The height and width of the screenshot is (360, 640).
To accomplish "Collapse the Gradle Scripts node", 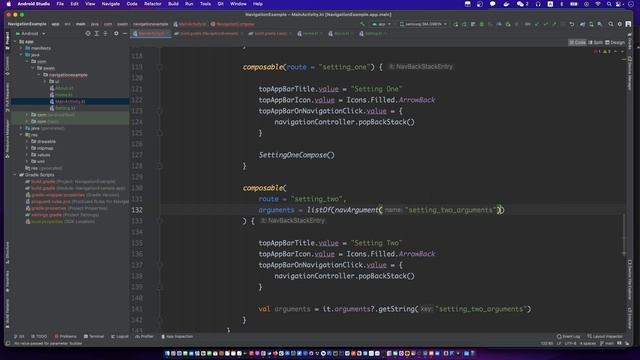I will [15, 175].
